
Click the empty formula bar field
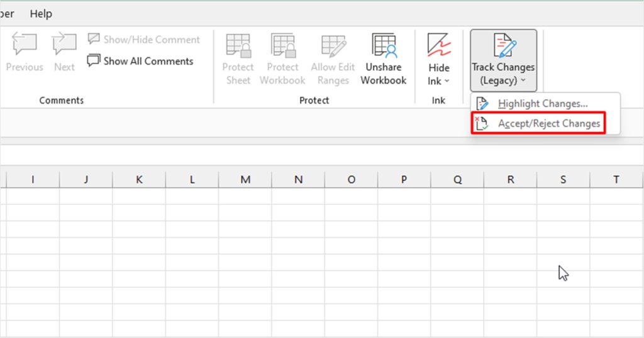pos(322,155)
